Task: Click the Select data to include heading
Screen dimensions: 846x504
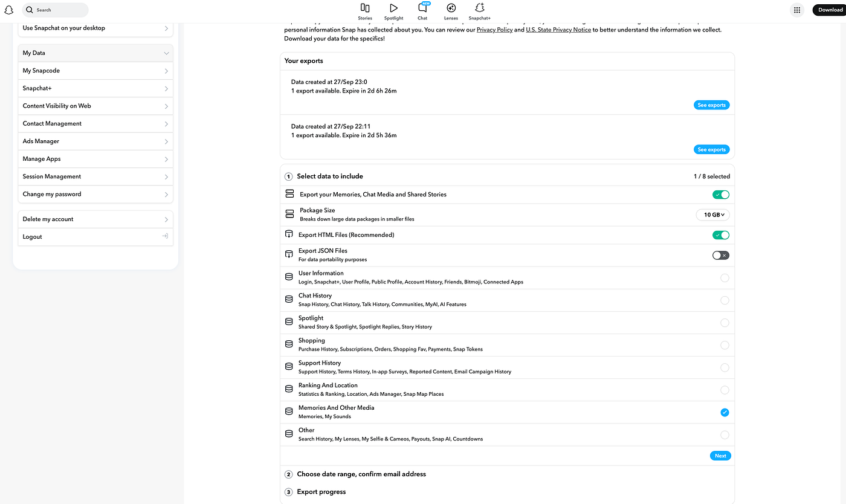Action: coord(330,176)
